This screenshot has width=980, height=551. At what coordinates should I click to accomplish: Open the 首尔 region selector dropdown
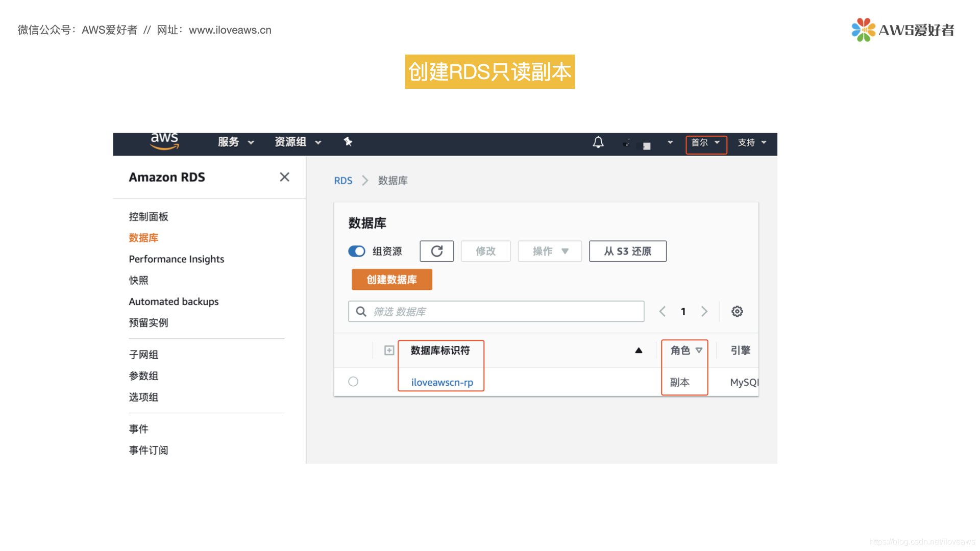(x=705, y=143)
